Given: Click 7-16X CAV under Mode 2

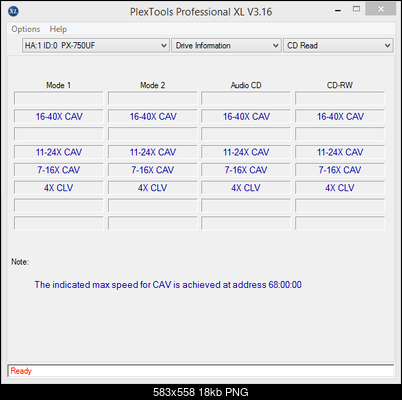Looking at the screenshot, I should click(153, 170).
